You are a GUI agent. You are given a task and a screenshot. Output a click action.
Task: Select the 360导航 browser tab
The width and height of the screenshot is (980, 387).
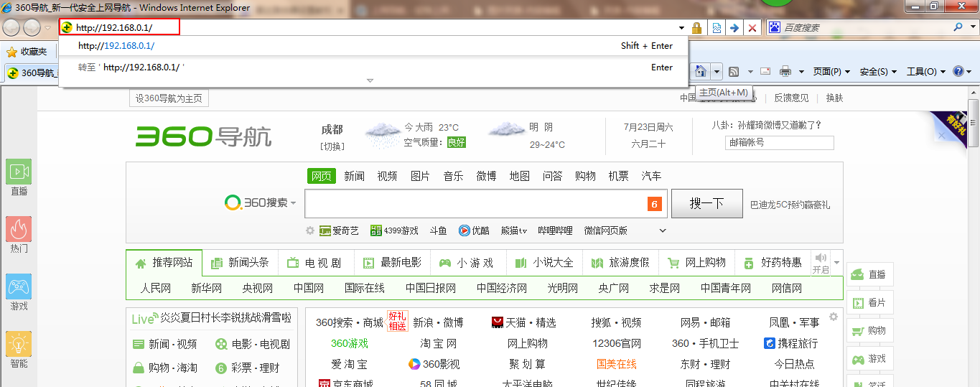32,73
